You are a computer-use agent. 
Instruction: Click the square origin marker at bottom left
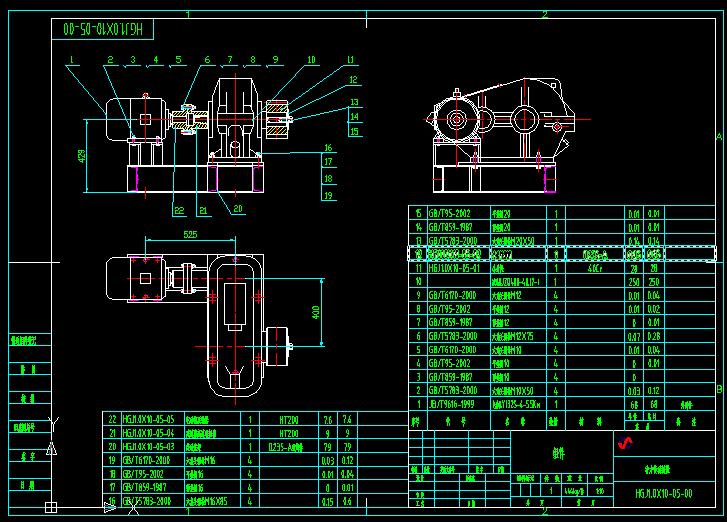click(51, 507)
